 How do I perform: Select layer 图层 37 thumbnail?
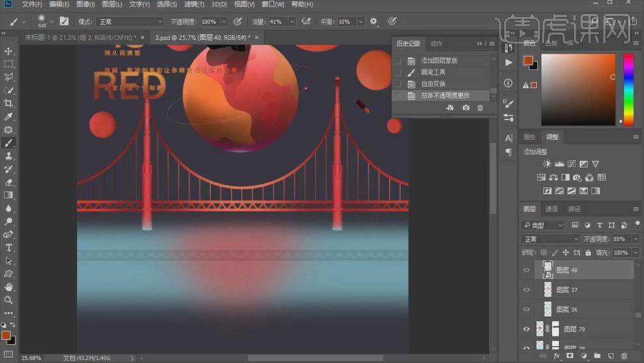tap(548, 289)
